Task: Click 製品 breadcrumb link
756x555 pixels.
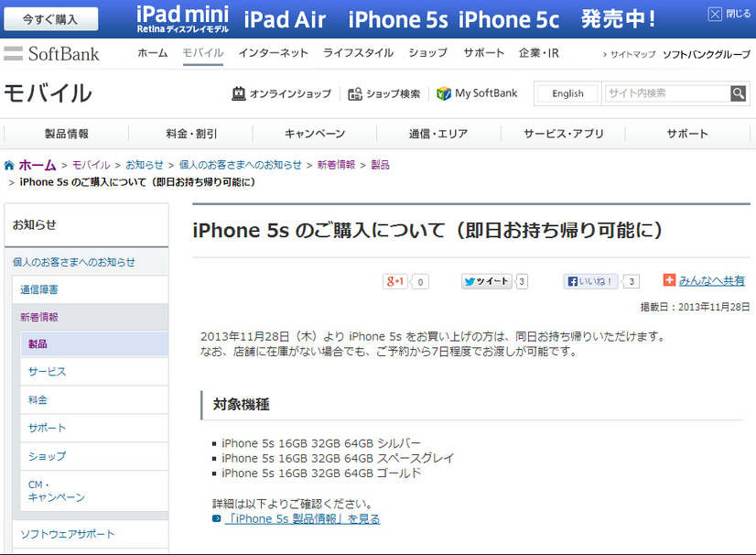Action: point(380,165)
